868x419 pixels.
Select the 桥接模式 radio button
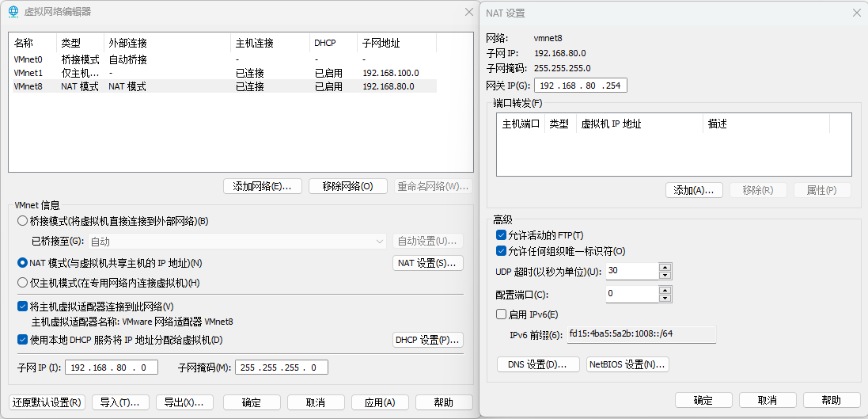pos(22,221)
